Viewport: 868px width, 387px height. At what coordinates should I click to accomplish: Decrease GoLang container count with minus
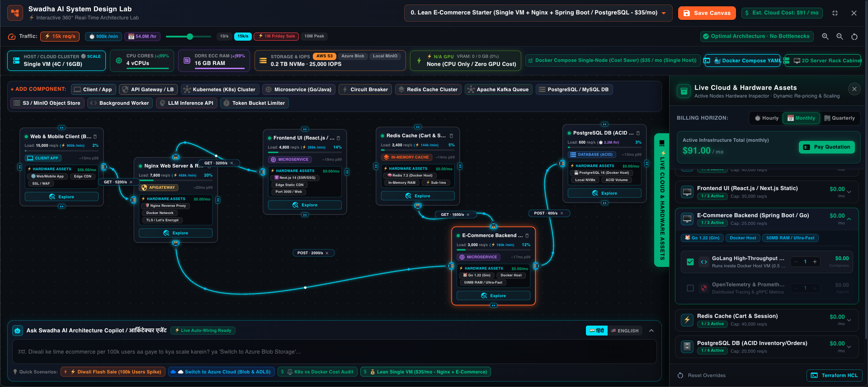(796, 262)
